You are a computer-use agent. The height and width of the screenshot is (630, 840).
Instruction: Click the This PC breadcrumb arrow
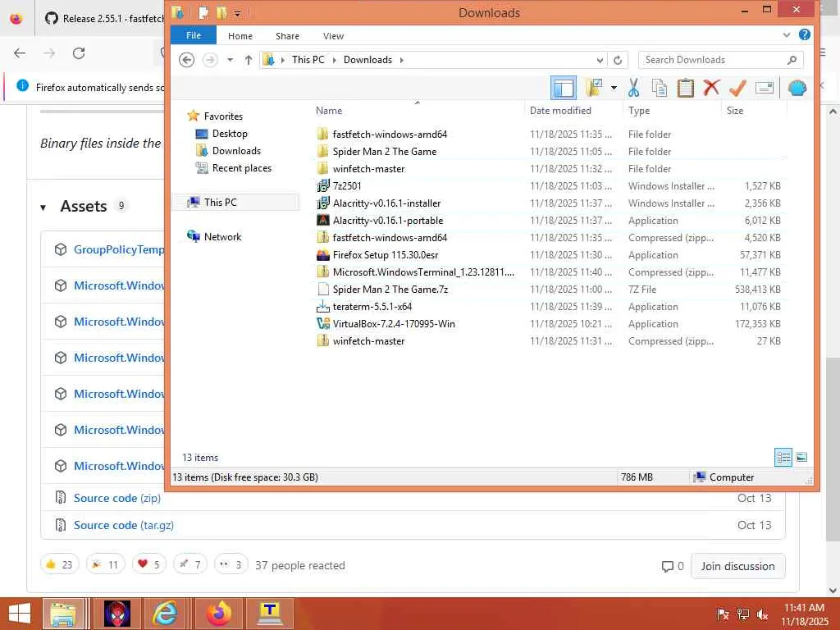[x=335, y=60]
